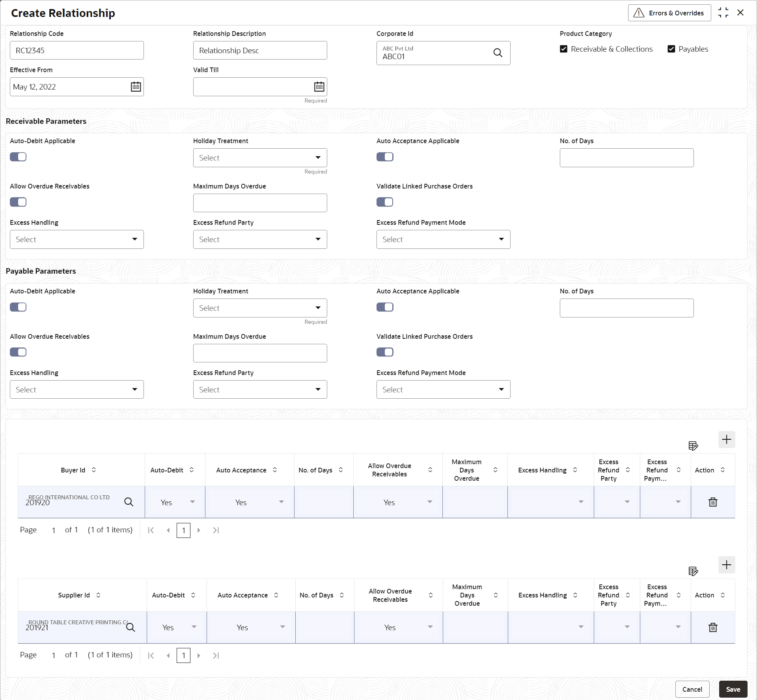This screenshot has height=700, width=757.
Task: Add a new row to buyer table
Action: [726, 439]
